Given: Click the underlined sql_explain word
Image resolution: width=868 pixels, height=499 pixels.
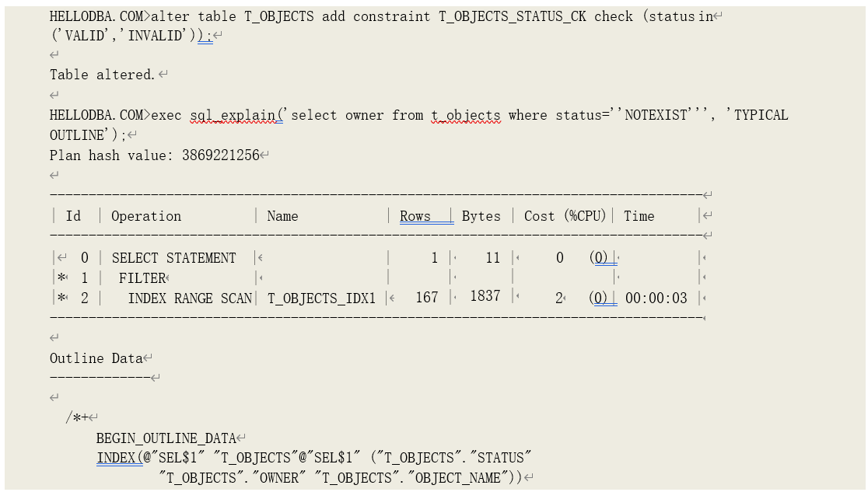Looking at the screenshot, I should [x=233, y=115].
